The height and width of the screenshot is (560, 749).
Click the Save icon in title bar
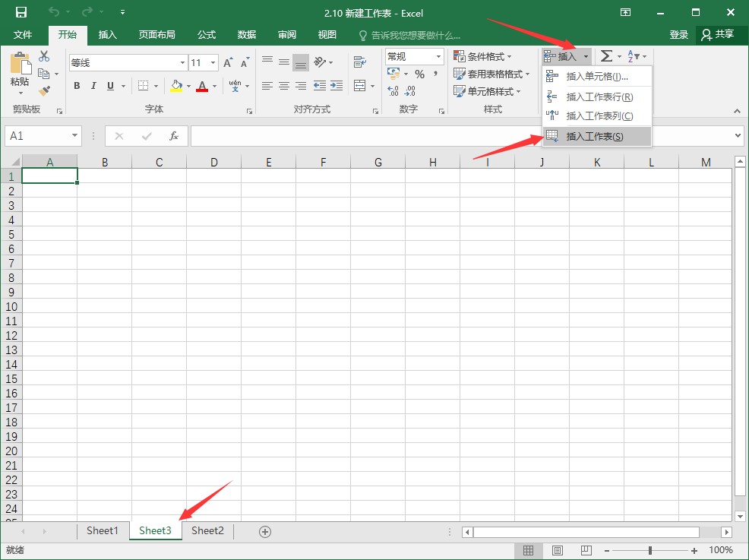(x=21, y=12)
